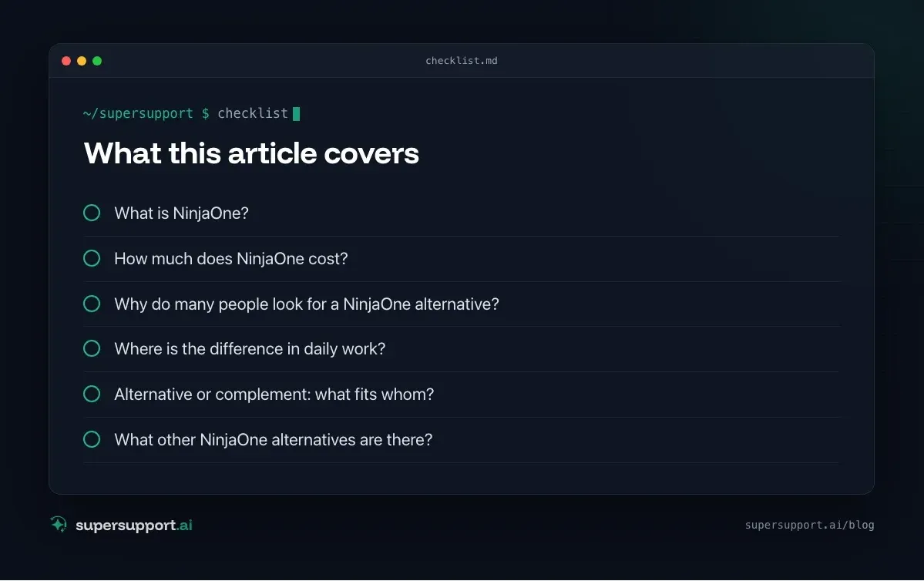The image size is (924, 581).
Task: Select "Why do many people look for a NinjaOne alternative?"
Action: (x=307, y=304)
